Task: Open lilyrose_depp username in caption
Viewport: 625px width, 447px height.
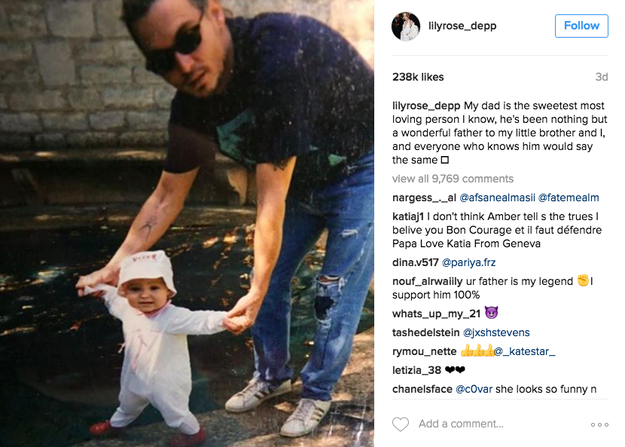Action: [x=426, y=106]
